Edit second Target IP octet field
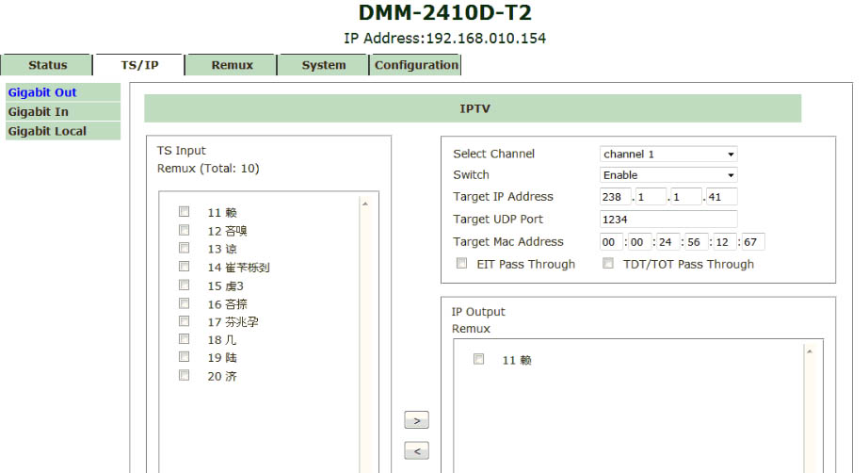 pos(651,197)
